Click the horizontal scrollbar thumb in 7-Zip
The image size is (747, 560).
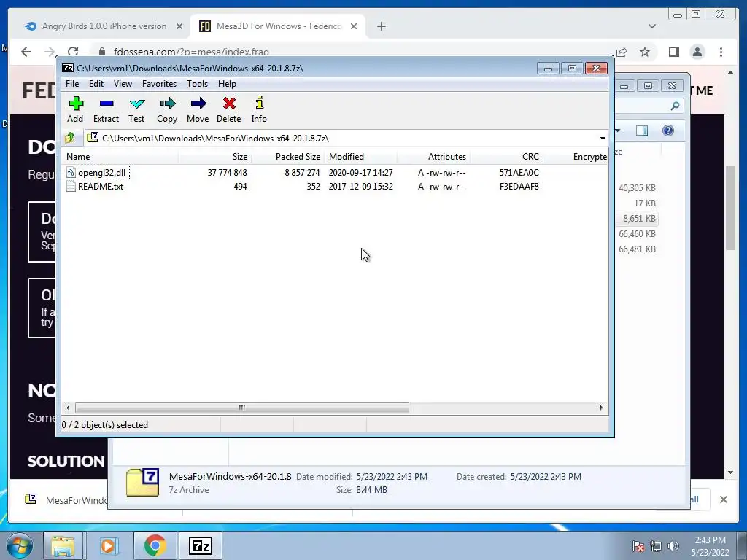(x=242, y=408)
